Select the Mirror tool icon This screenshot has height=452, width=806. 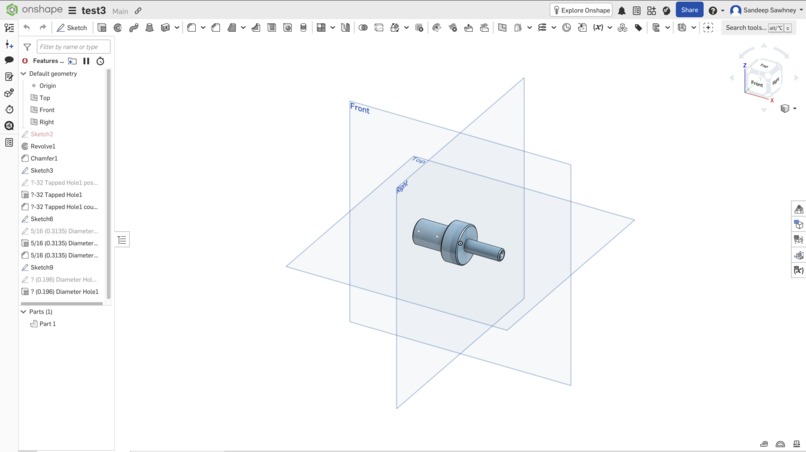point(345,28)
